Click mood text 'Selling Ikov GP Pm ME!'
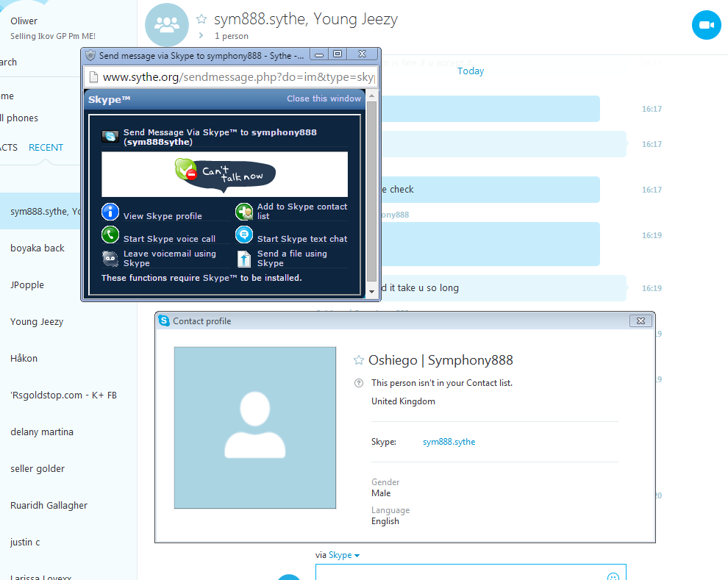The width and height of the screenshot is (728, 580). coord(53,36)
